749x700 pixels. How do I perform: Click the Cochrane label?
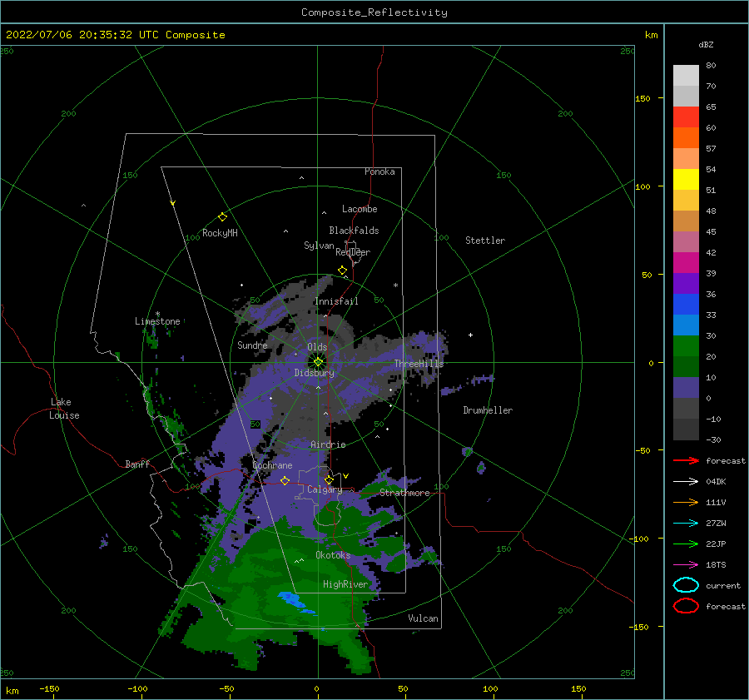(x=272, y=465)
